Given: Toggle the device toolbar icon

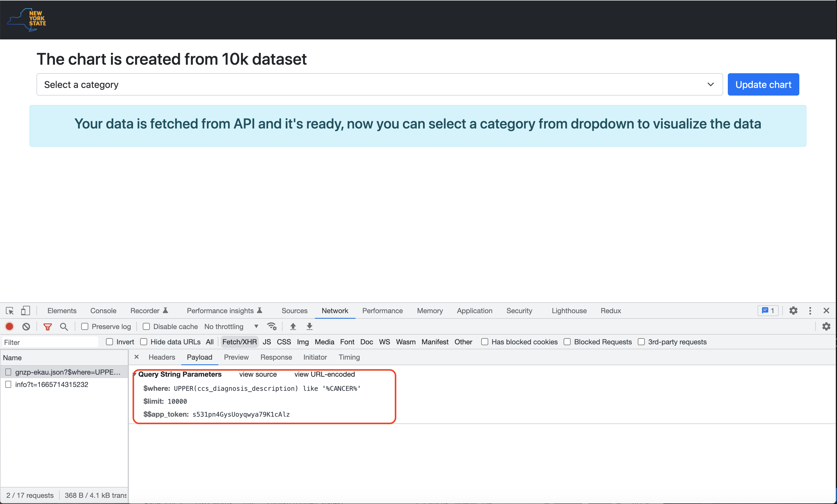Looking at the screenshot, I should pyautogui.click(x=26, y=311).
